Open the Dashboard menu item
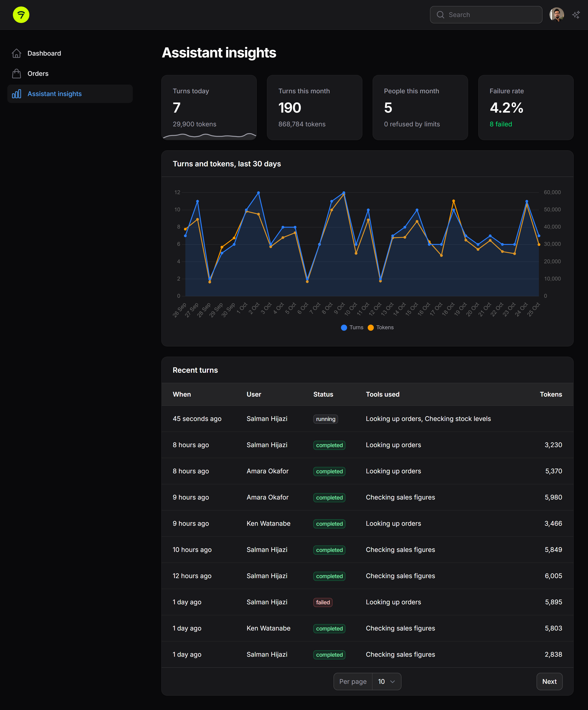 tap(70, 53)
